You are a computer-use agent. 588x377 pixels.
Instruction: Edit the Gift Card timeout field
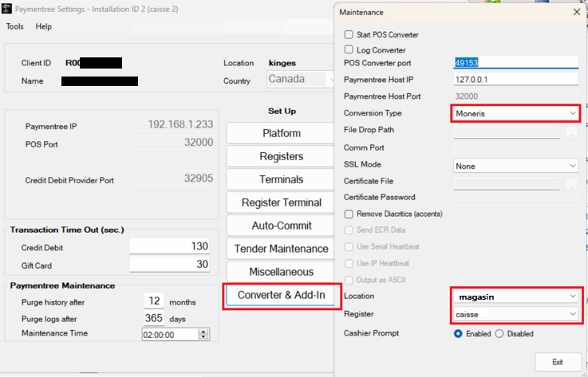169,264
